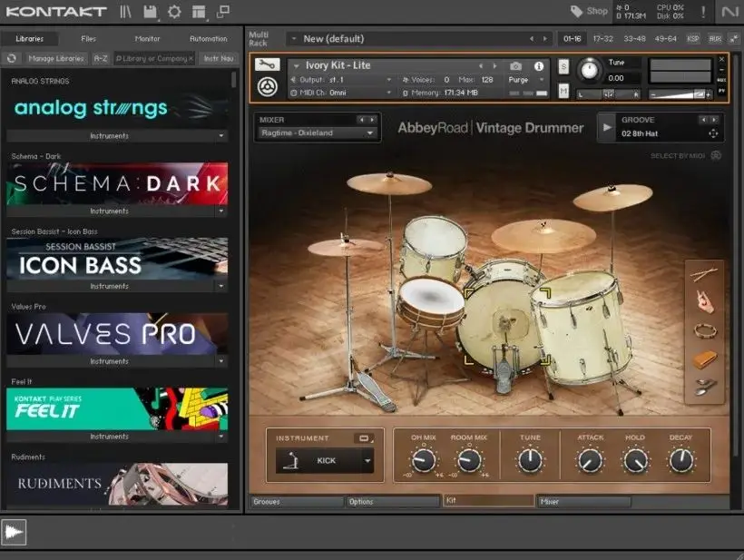Click the instrument volume slider
Viewport: 744px width, 560px height.
click(x=679, y=95)
